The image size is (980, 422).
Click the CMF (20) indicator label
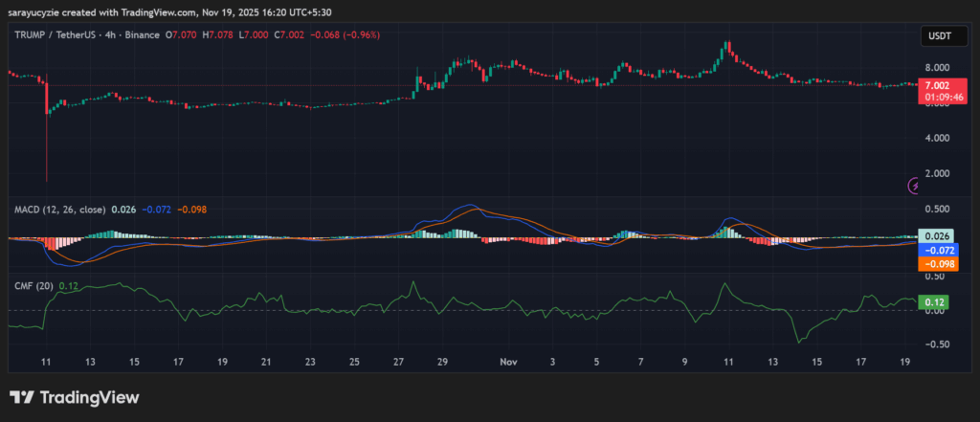[32, 285]
